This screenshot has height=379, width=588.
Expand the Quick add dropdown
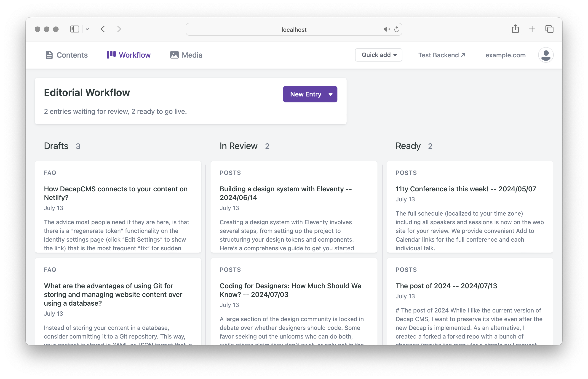click(379, 55)
